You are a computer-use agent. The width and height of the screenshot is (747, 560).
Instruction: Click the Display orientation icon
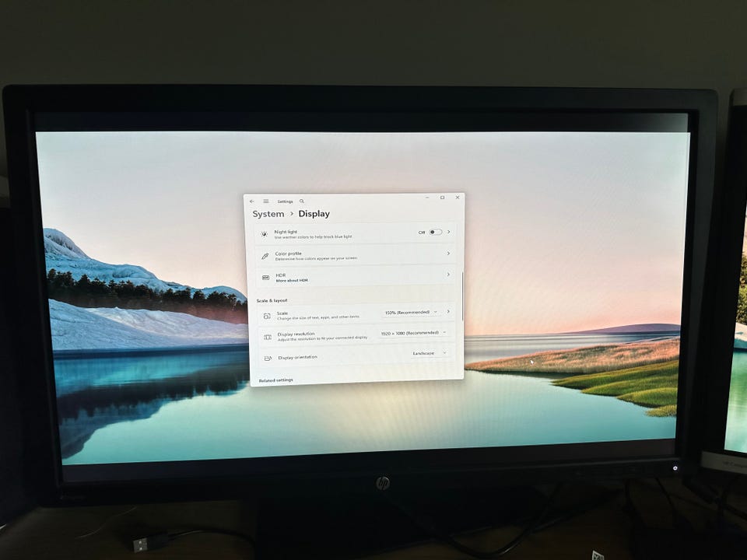[268, 358]
